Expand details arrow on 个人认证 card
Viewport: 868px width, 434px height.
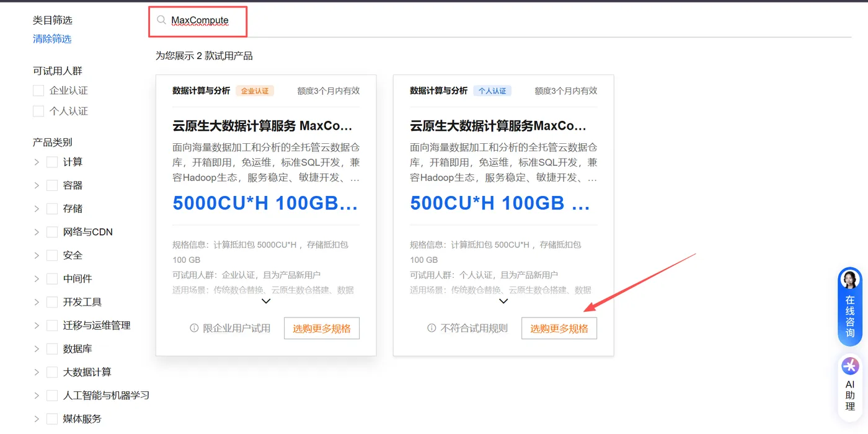pyautogui.click(x=503, y=301)
